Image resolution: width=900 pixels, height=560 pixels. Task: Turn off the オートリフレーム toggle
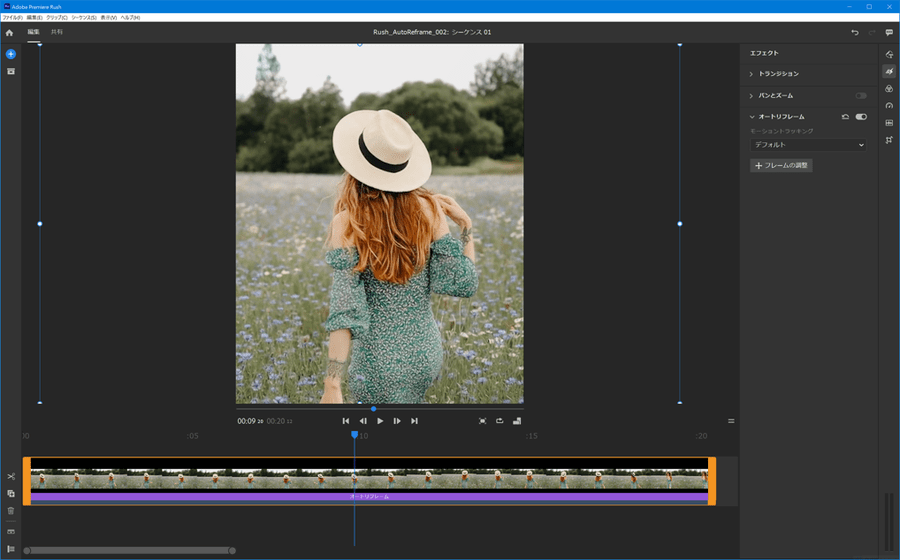pos(861,117)
